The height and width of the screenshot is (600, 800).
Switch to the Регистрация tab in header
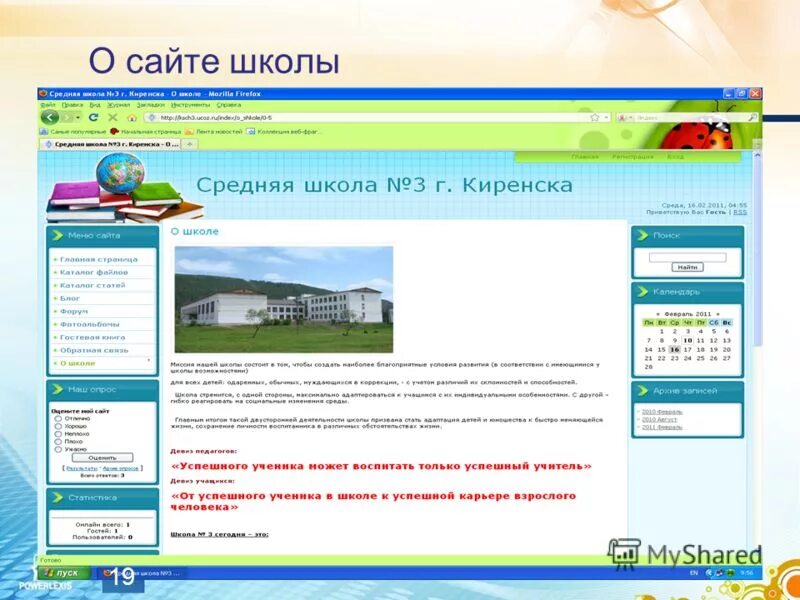(x=633, y=156)
